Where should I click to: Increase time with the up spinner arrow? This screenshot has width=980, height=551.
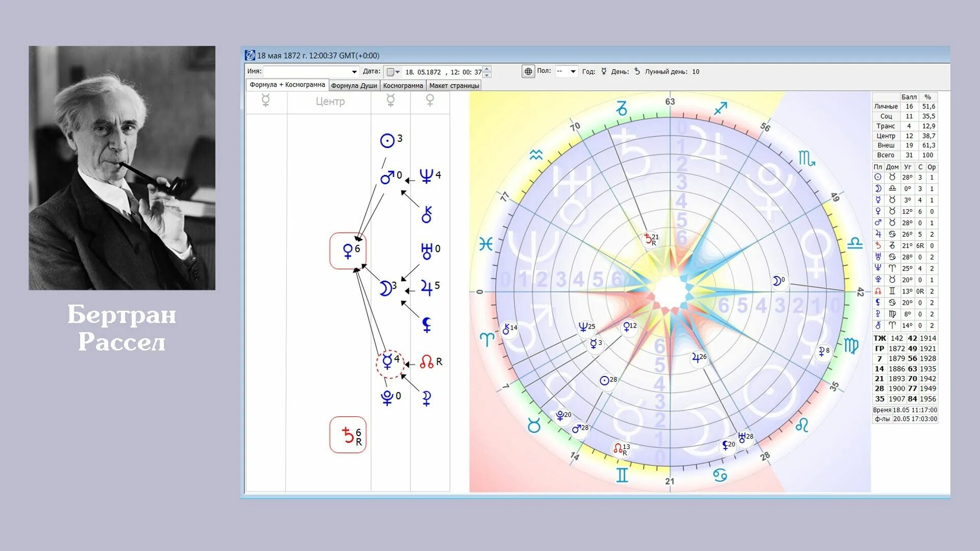487,69
